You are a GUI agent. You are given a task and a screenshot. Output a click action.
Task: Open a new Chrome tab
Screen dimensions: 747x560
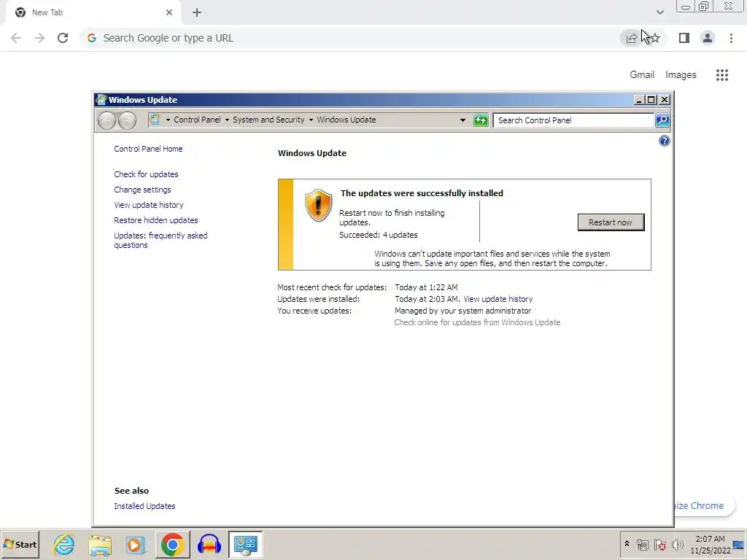pos(197,12)
